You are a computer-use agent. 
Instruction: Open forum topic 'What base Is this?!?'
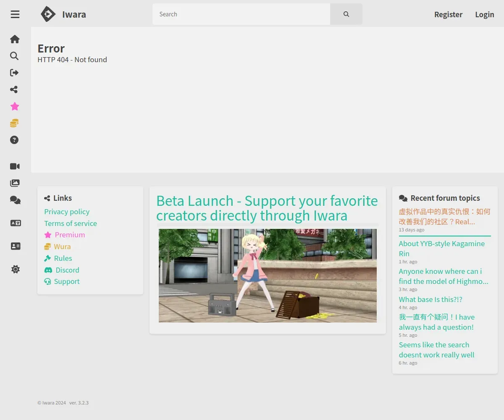(430, 299)
